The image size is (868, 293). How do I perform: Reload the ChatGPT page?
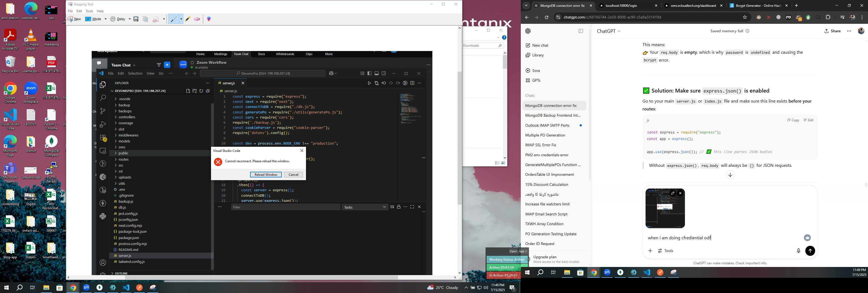547,18
